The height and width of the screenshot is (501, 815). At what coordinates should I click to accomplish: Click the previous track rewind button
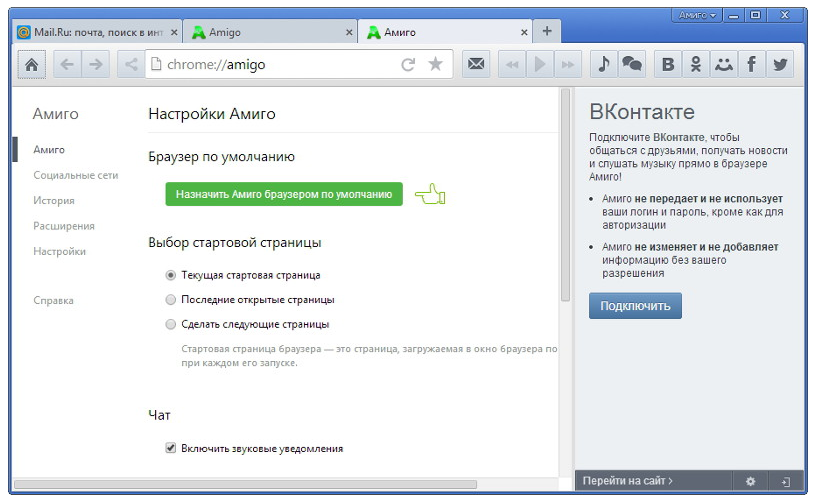(x=512, y=64)
